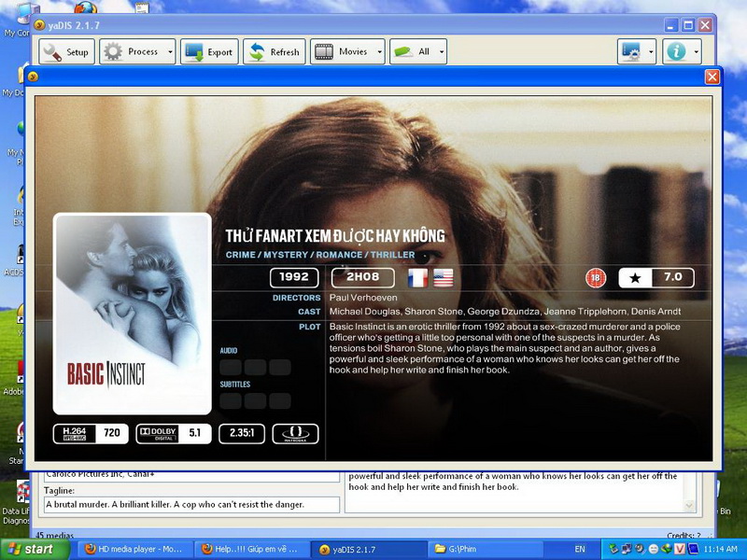Close the movie preview window

tap(712, 77)
